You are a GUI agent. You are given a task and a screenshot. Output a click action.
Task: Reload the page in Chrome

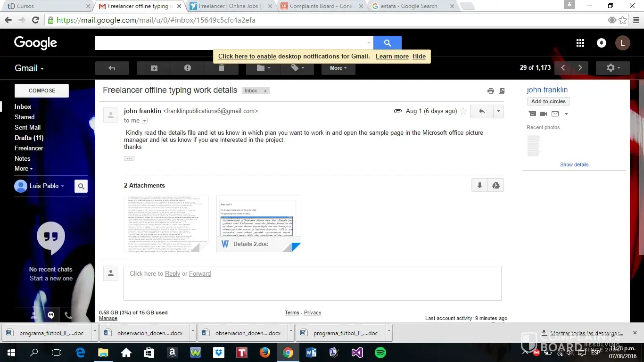click(35, 20)
